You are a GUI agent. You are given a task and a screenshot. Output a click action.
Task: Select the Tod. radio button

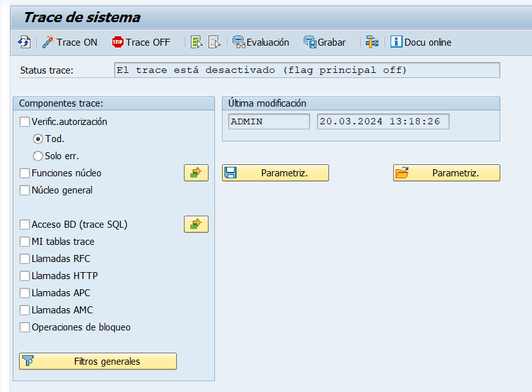pyautogui.click(x=38, y=139)
